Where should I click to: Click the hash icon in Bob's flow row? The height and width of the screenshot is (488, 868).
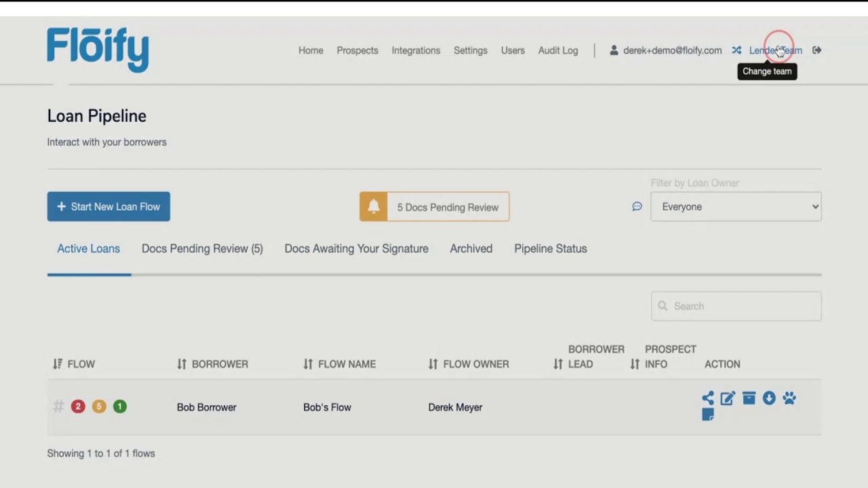click(58, 407)
